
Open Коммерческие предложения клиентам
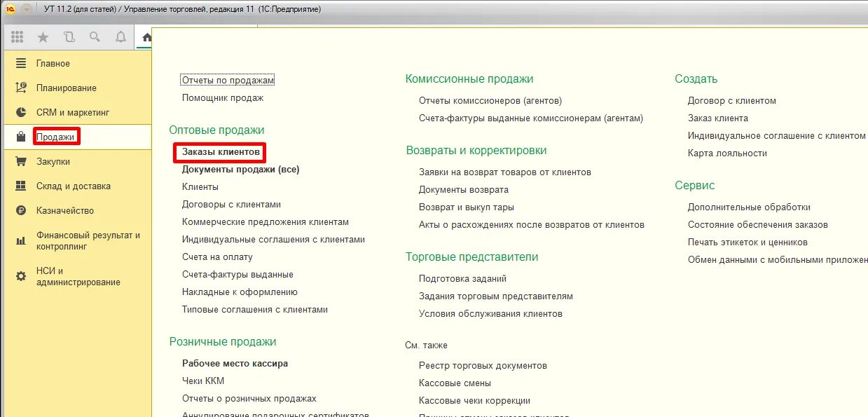tap(266, 221)
